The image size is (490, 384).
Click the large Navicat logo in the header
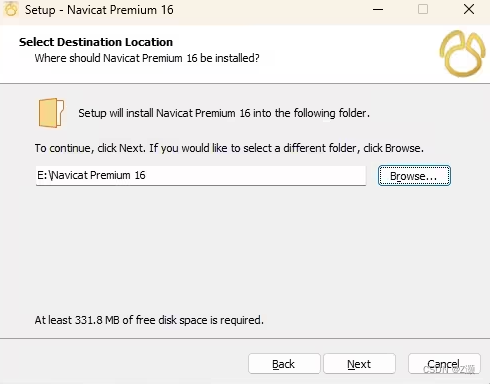click(x=462, y=53)
